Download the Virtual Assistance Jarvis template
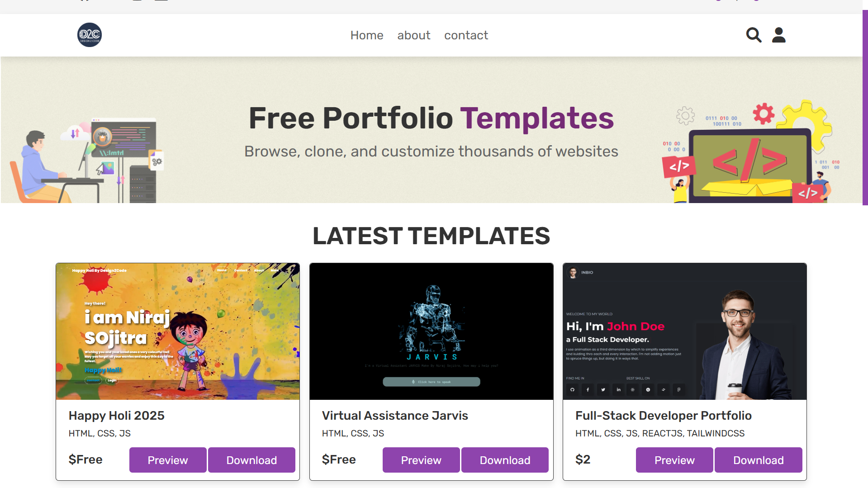This screenshot has width=868, height=488. tap(505, 460)
